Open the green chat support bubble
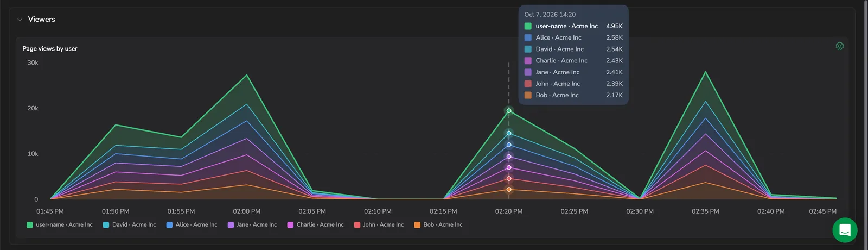 tap(845, 230)
